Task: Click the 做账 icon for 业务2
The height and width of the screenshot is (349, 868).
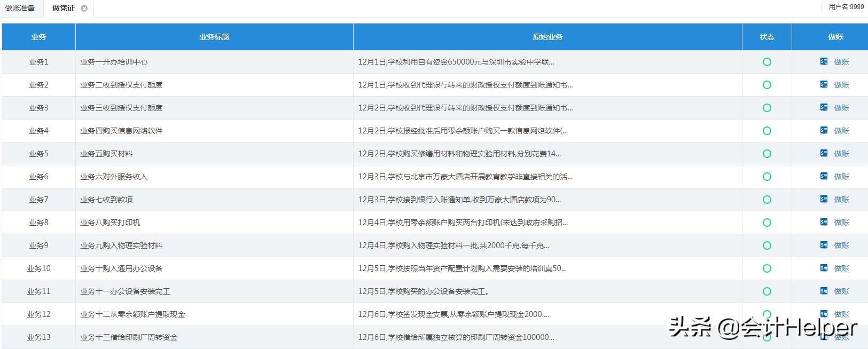Action: click(x=824, y=84)
